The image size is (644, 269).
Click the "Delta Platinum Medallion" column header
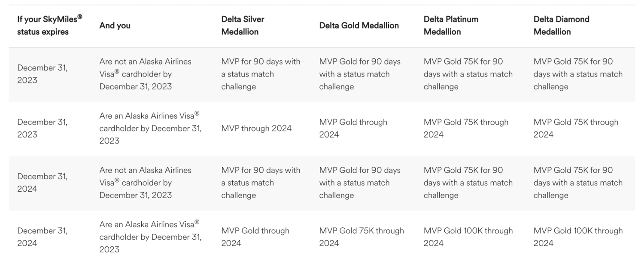coord(451,25)
